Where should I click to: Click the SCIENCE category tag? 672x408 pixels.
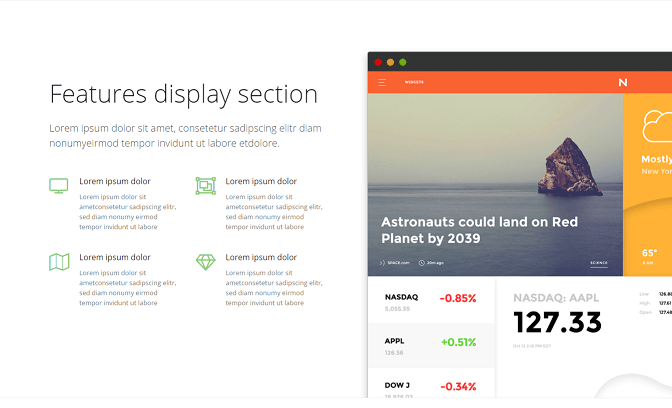[599, 263]
